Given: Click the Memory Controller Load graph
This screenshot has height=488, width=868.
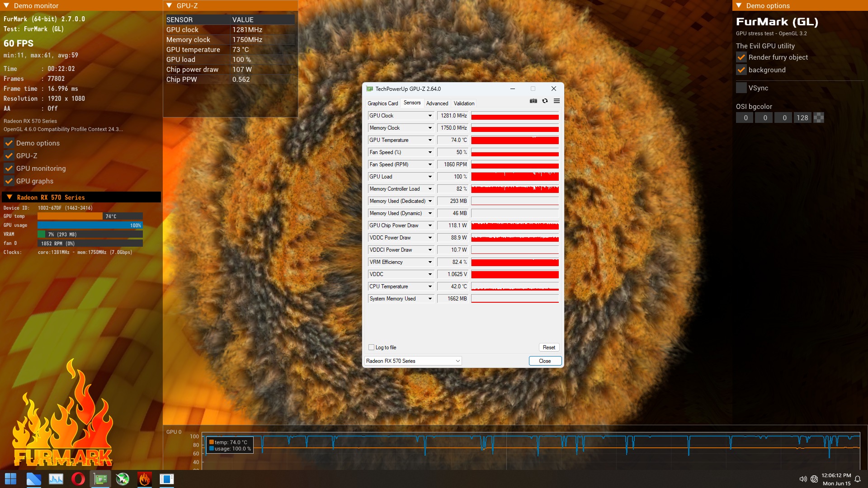Looking at the screenshot, I should (515, 189).
